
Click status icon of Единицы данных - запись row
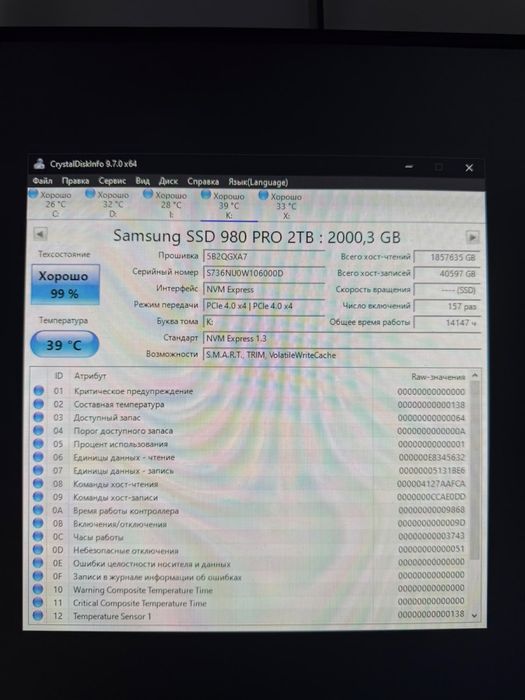(38, 470)
